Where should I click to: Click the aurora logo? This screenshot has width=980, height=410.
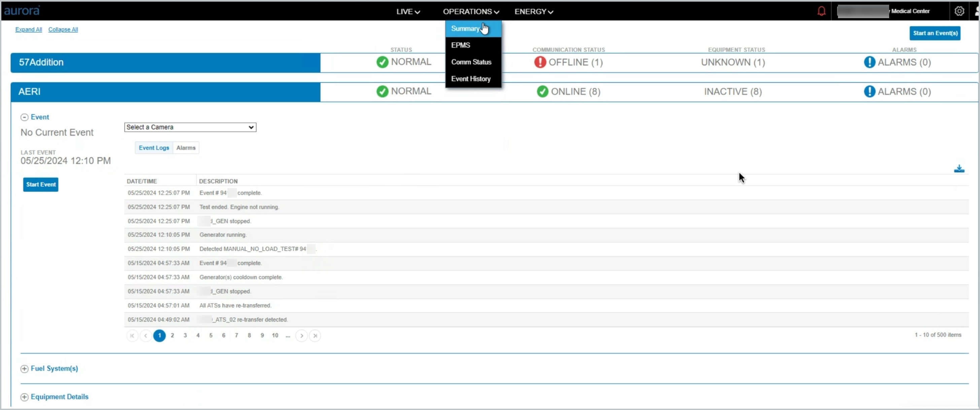22,11
